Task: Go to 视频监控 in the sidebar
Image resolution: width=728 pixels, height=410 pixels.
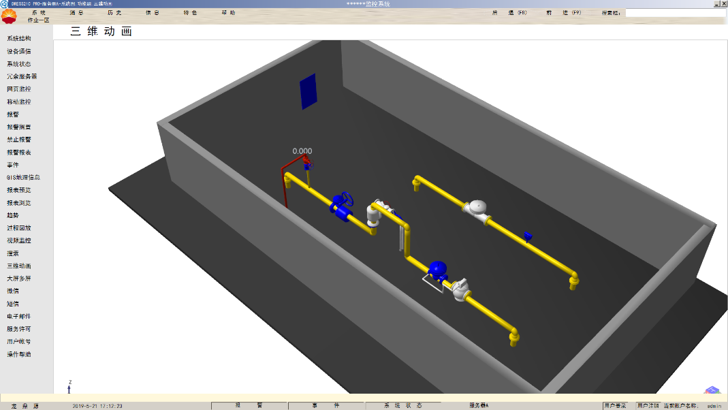Action: [x=19, y=241]
